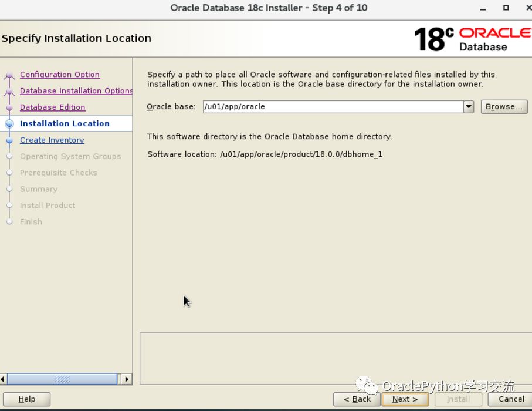
Task: Click the Finish step label
Action: (x=31, y=221)
